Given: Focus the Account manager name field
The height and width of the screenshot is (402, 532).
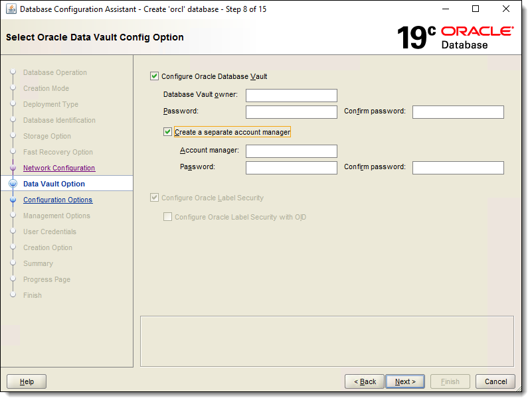Looking at the screenshot, I should point(291,151).
